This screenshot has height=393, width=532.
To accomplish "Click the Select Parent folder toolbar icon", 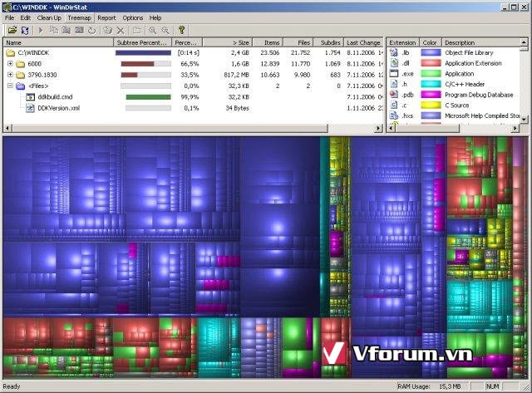I will point(136,30).
